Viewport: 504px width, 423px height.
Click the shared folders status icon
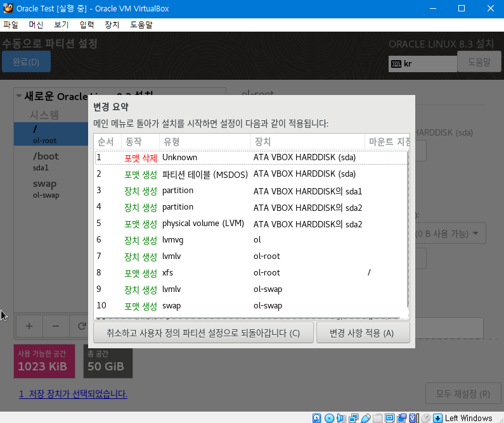[x=377, y=418]
